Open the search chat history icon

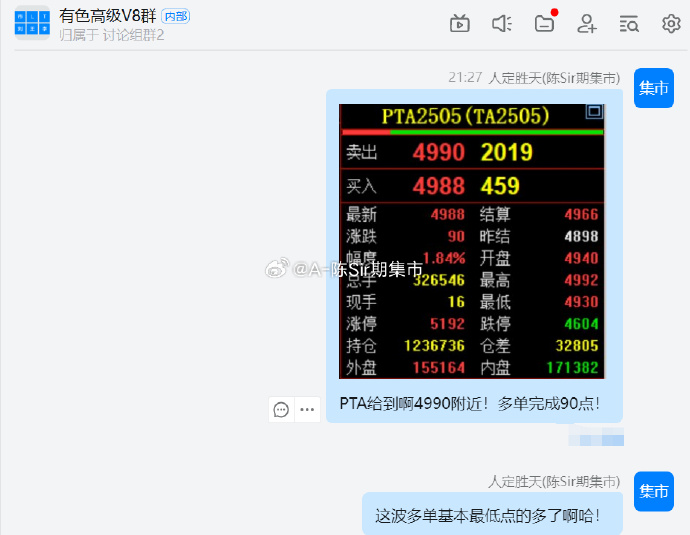coord(629,23)
